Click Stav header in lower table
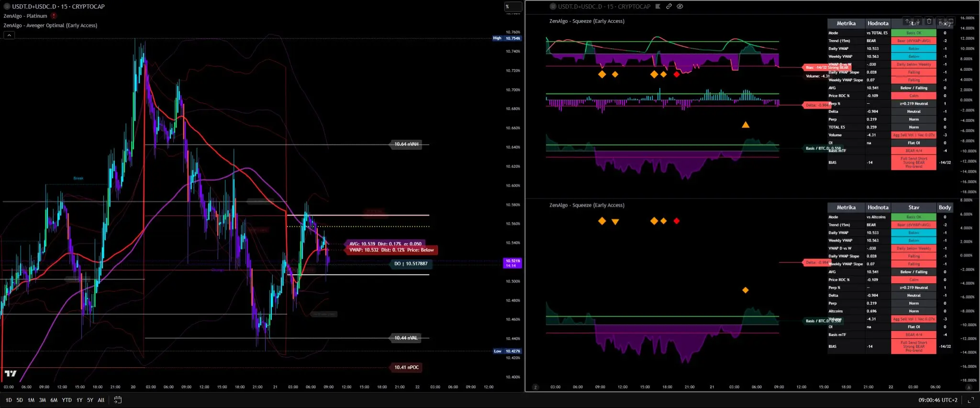Image resolution: width=980 pixels, height=408 pixels. click(914, 208)
